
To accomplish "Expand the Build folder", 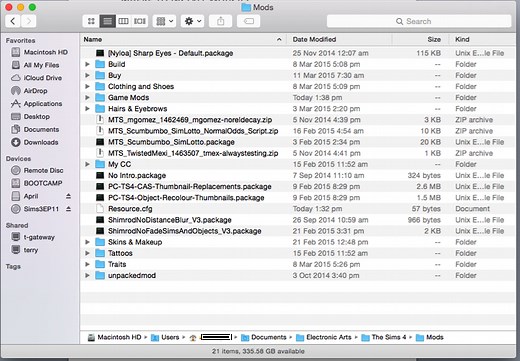I will tap(87, 64).
